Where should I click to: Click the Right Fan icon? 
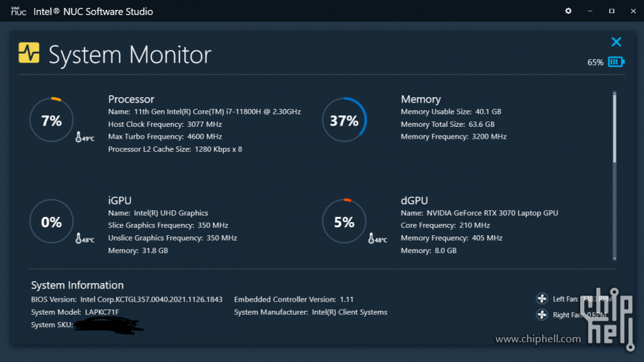pos(541,315)
